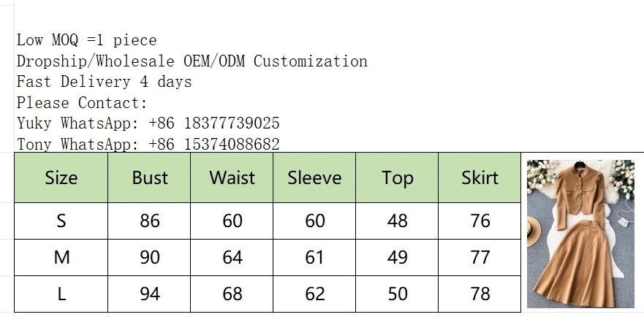Screen dimensions: 644x317
Task: Click the size S row label
Action: coord(61,221)
